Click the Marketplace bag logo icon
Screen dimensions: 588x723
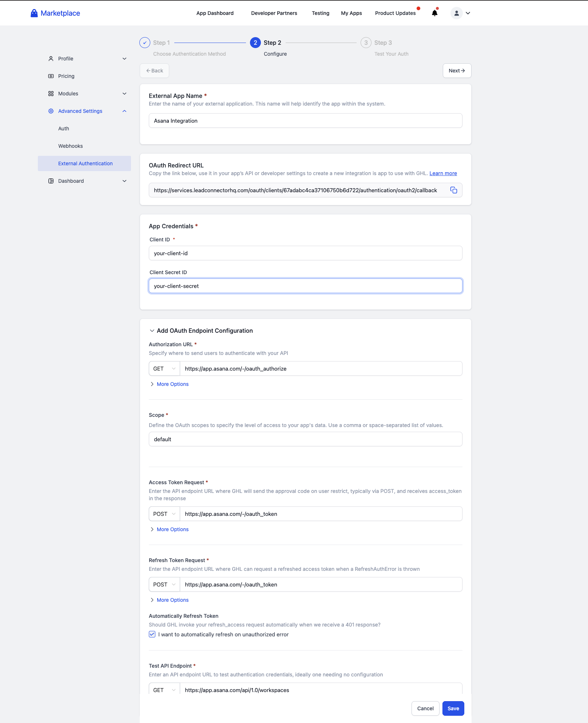[x=34, y=13]
